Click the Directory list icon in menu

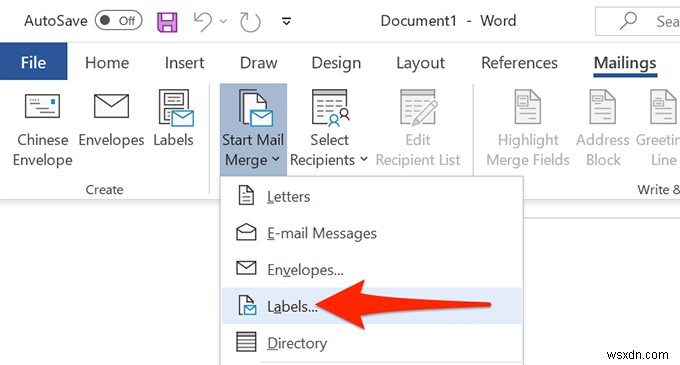246,342
